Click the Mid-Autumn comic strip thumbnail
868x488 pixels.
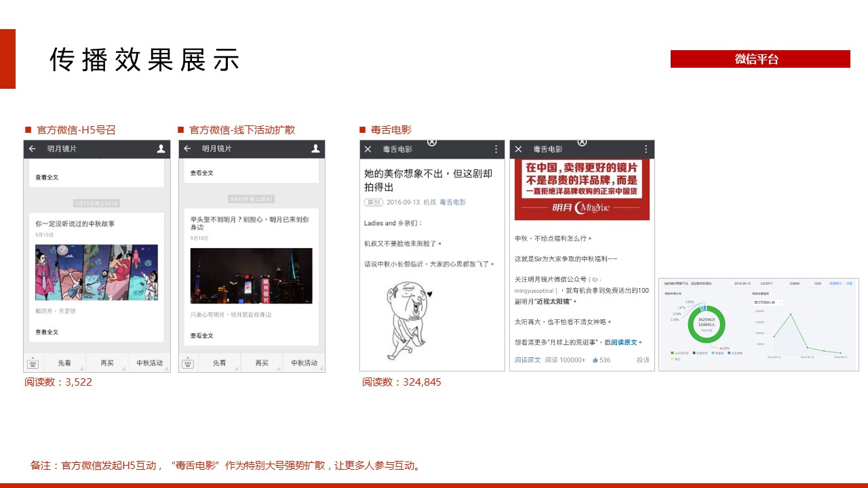pos(96,272)
